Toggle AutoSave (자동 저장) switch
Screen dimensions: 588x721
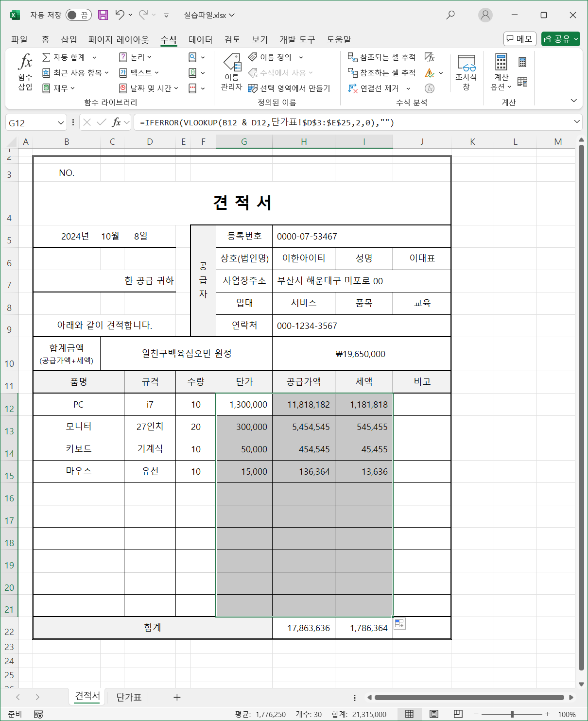pos(79,15)
